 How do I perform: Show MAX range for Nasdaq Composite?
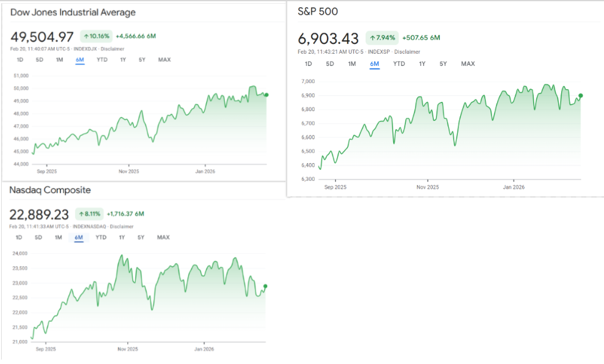(x=163, y=238)
